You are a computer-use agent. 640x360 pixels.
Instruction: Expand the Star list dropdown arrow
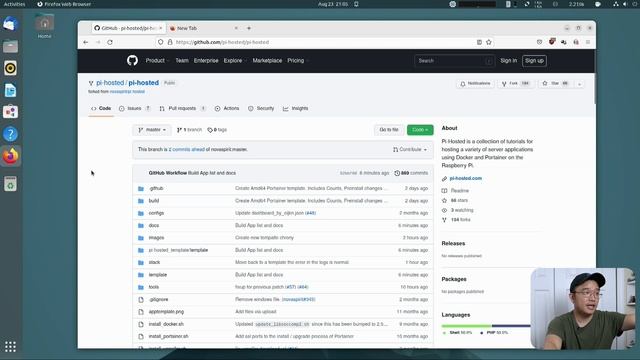tap(579, 84)
